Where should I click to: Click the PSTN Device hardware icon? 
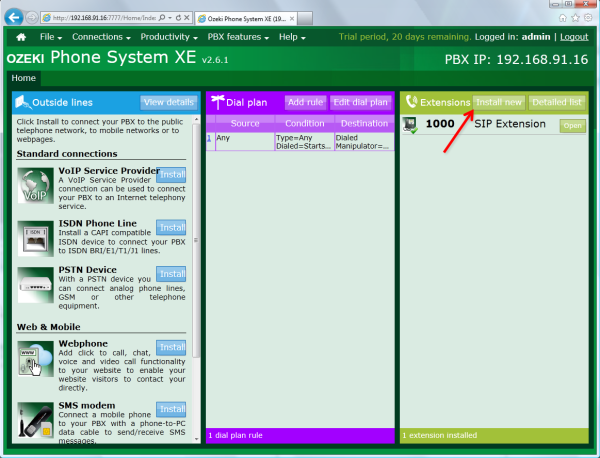coord(36,285)
